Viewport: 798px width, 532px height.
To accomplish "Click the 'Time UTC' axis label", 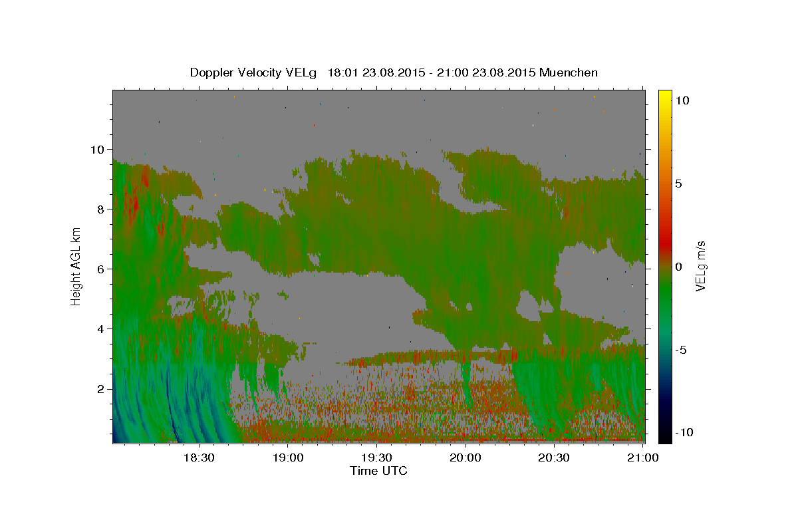I will coord(378,471).
